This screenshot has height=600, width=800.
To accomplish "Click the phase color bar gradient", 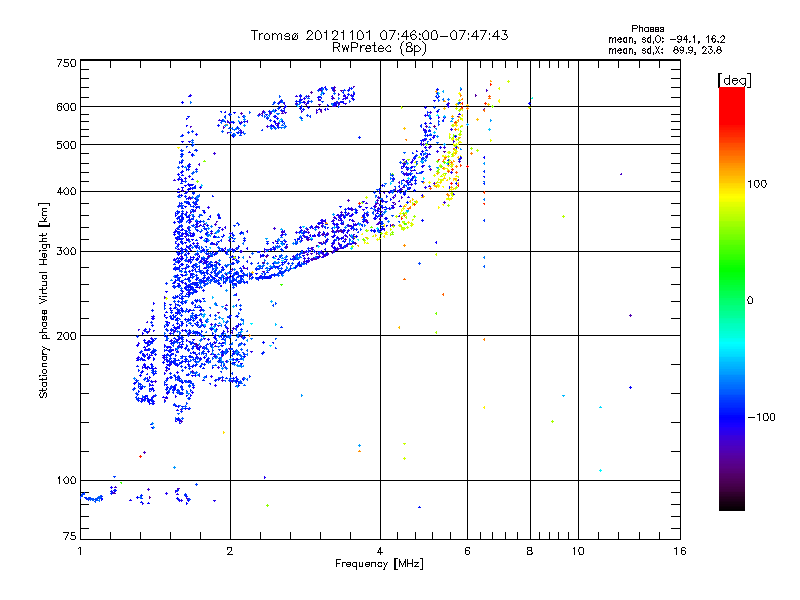I will coord(732,298).
